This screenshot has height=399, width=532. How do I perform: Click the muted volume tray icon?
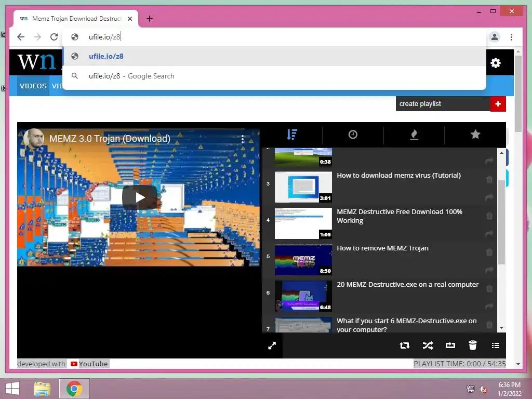tap(483, 389)
